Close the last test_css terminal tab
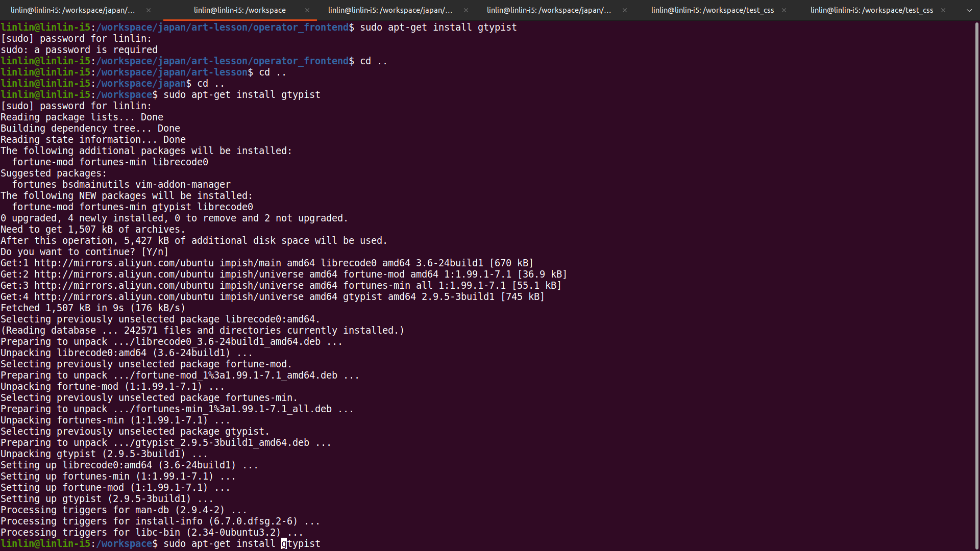 click(943, 10)
